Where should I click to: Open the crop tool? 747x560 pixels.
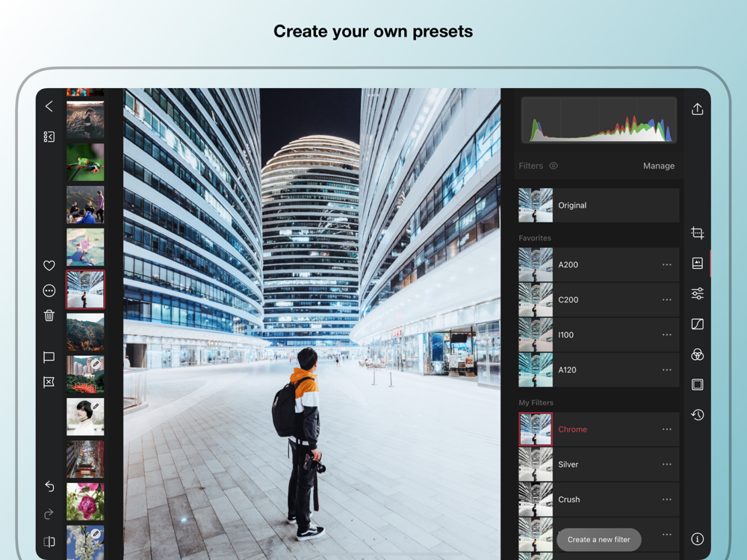pos(698,233)
